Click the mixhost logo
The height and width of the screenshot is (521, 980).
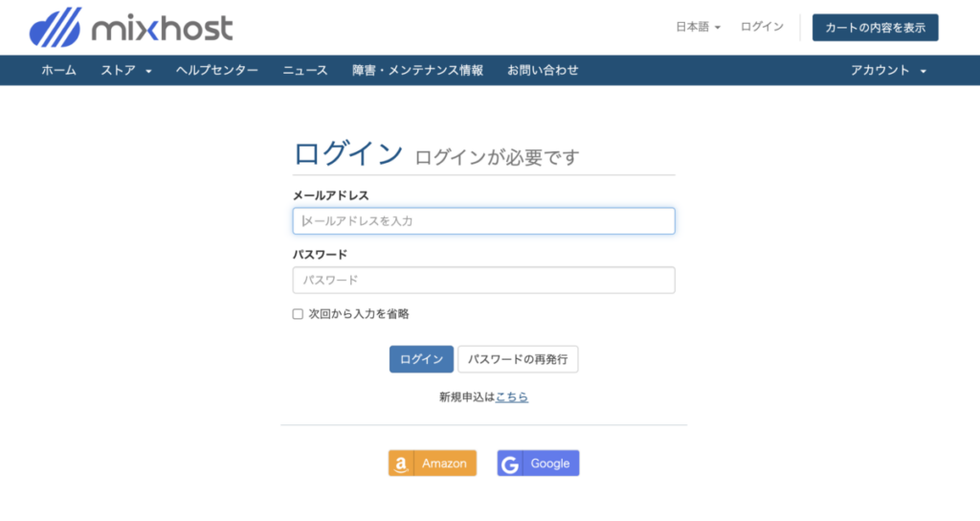(x=131, y=27)
